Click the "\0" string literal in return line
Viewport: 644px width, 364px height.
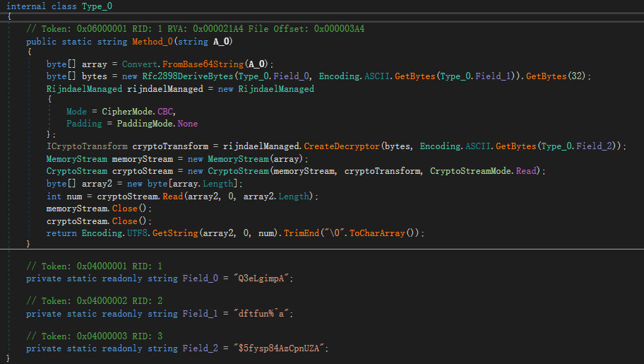[334, 233]
